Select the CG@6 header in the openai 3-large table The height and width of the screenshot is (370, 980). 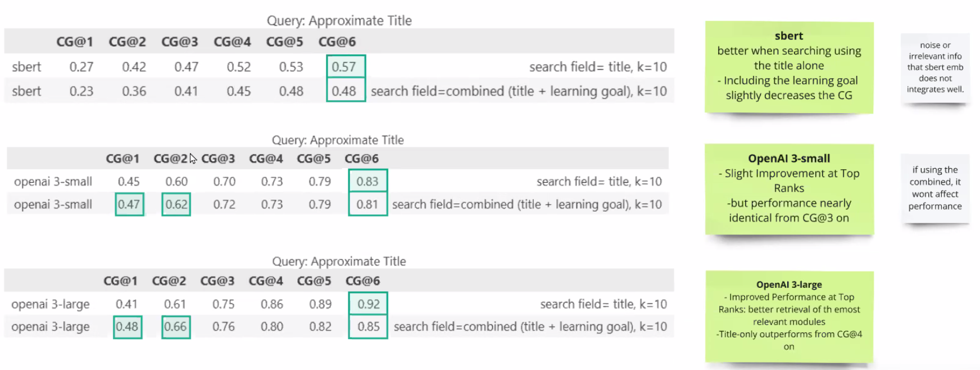pyautogui.click(x=362, y=281)
